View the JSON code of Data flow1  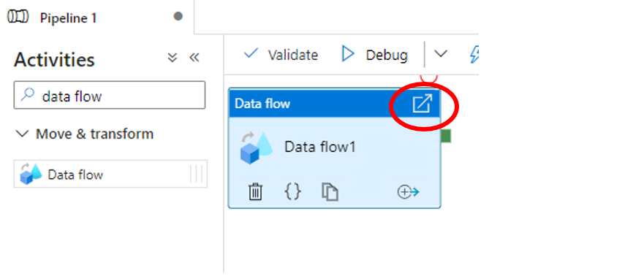click(293, 191)
